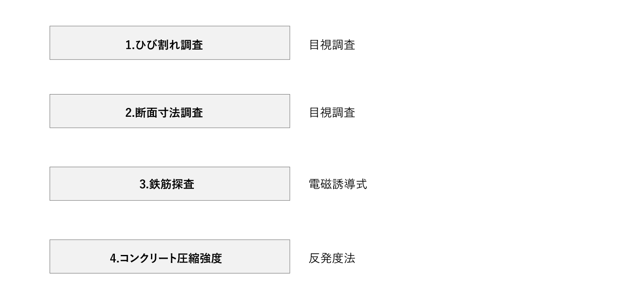The width and height of the screenshot is (644, 302).
Task: Pick the crack survey heading ひび割れ調査
Action: coord(164,45)
